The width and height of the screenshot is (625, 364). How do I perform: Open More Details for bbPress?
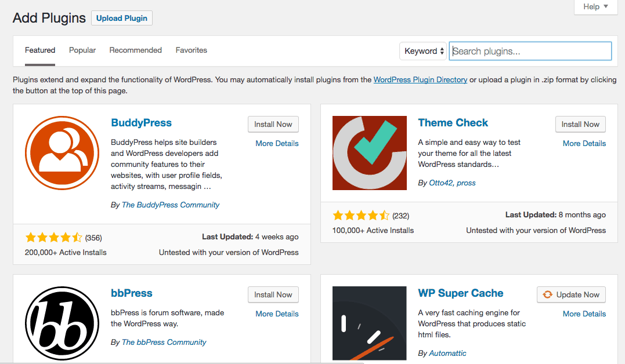[277, 314]
